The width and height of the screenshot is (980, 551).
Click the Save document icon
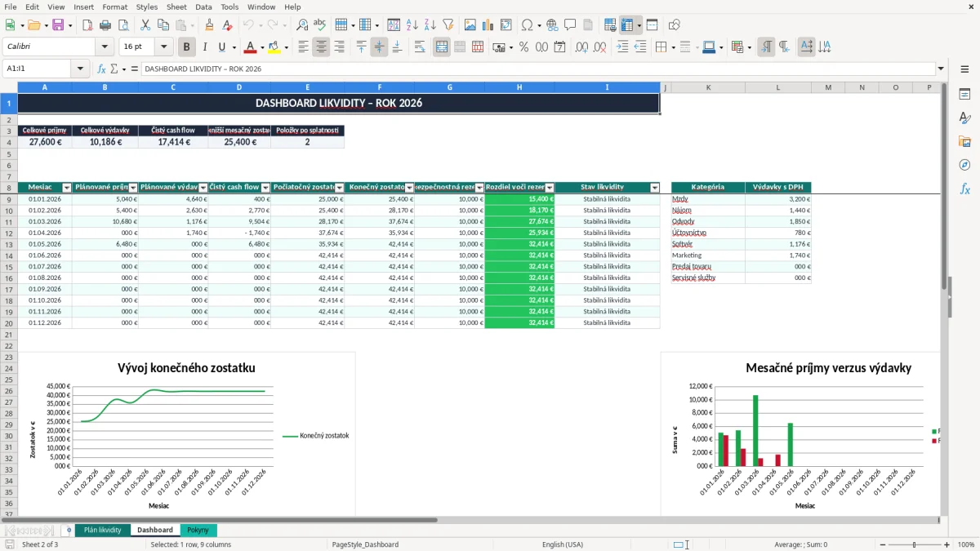point(58,25)
